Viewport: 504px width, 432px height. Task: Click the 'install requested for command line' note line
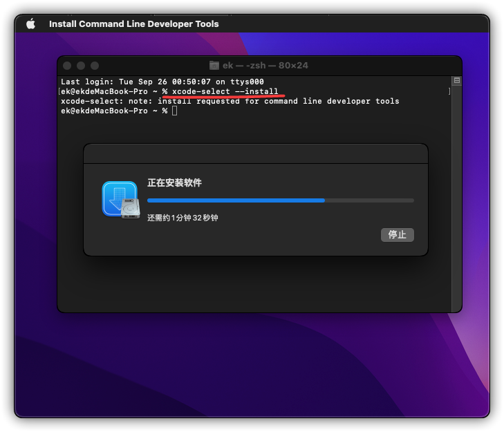pyautogui.click(x=230, y=101)
